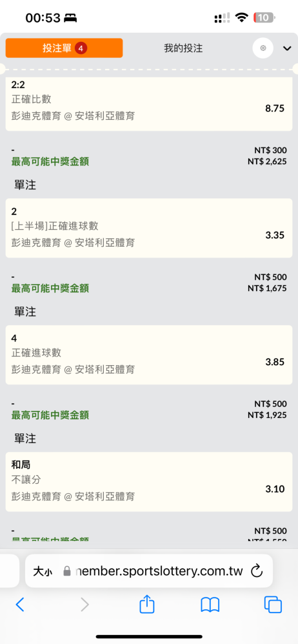Tap the Safari forward arrow

pyautogui.click(x=84, y=605)
